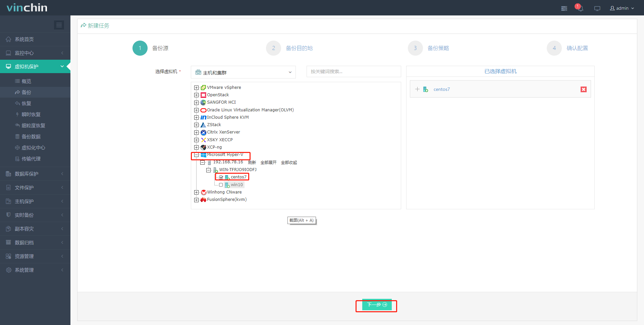Screen dimensions: 644x325
Task: Expand selected centos7 with plus icon
Action: point(417,89)
